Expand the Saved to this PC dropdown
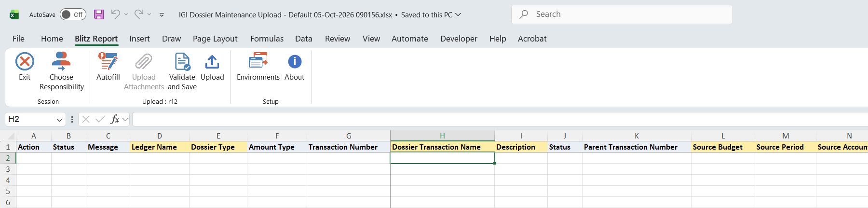This screenshot has height=208, width=868. pyautogui.click(x=458, y=14)
